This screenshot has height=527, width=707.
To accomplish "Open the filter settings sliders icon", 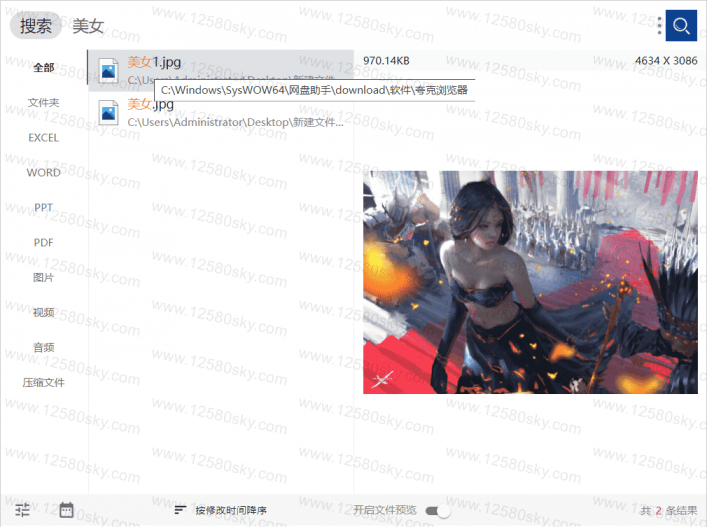I will click(x=23, y=510).
